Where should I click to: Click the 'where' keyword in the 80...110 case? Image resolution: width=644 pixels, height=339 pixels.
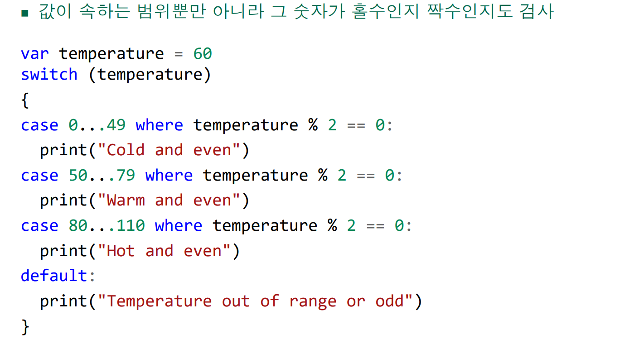[179, 225]
